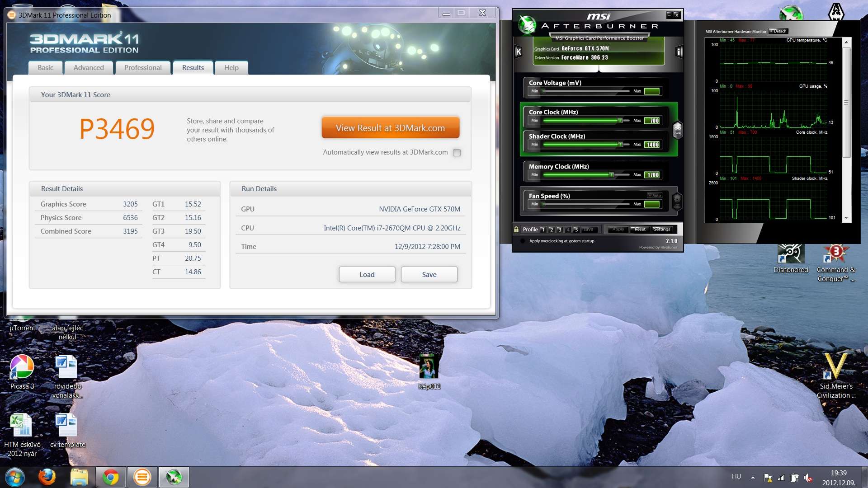Open the cv template Word document
The width and height of the screenshot is (868, 488).
(67, 431)
